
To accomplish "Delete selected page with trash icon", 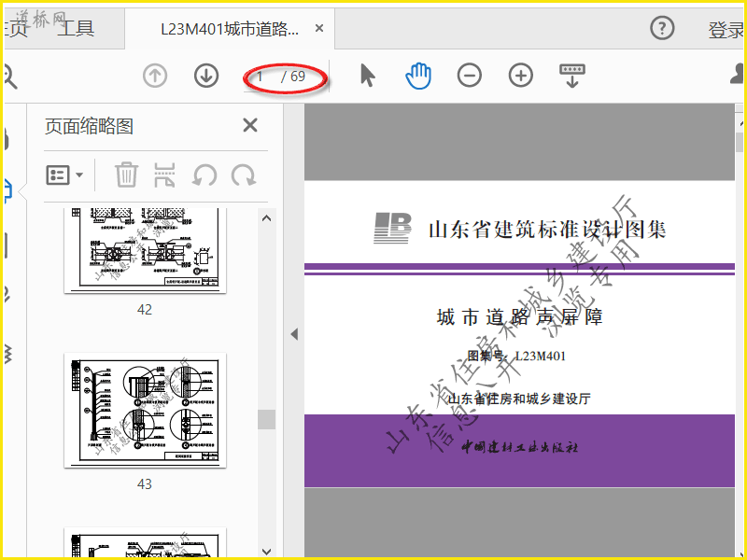I will (126, 175).
